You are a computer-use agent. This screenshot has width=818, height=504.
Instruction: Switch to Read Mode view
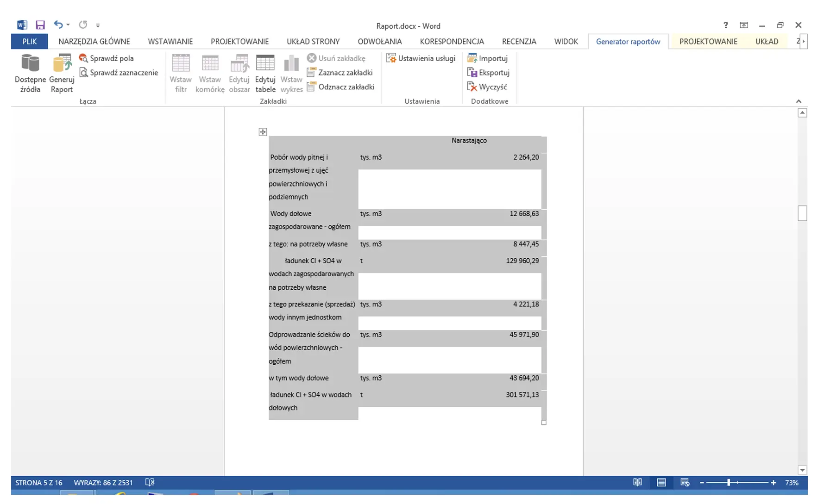pyautogui.click(x=638, y=482)
